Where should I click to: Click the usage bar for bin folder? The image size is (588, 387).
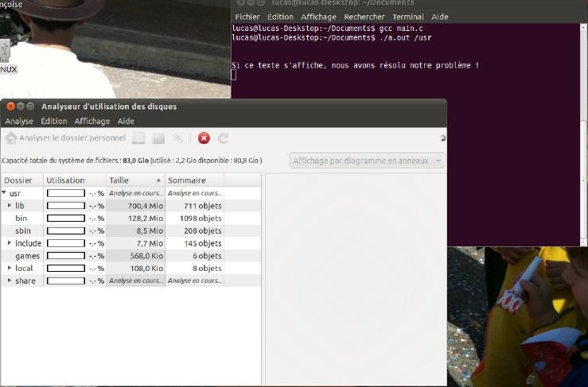pyautogui.click(x=65, y=219)
